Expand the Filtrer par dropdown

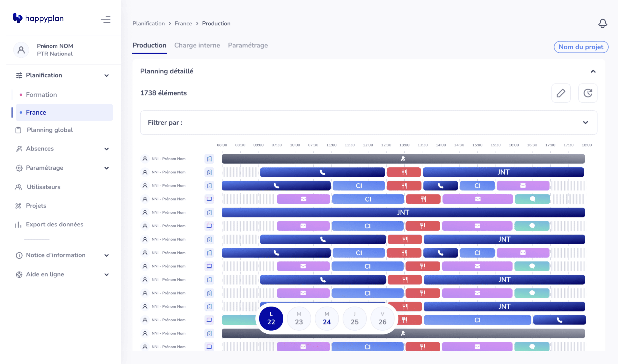pos(585,123)
